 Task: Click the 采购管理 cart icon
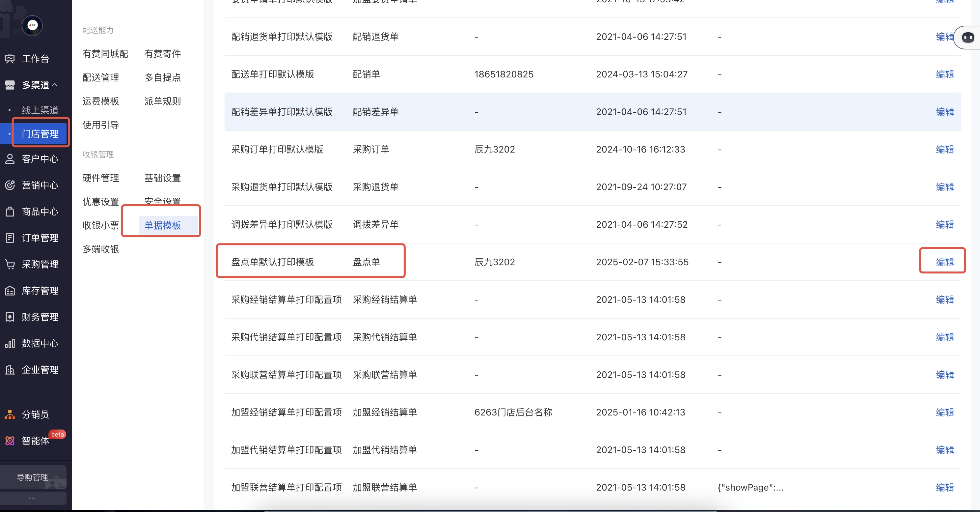(10, 264)
